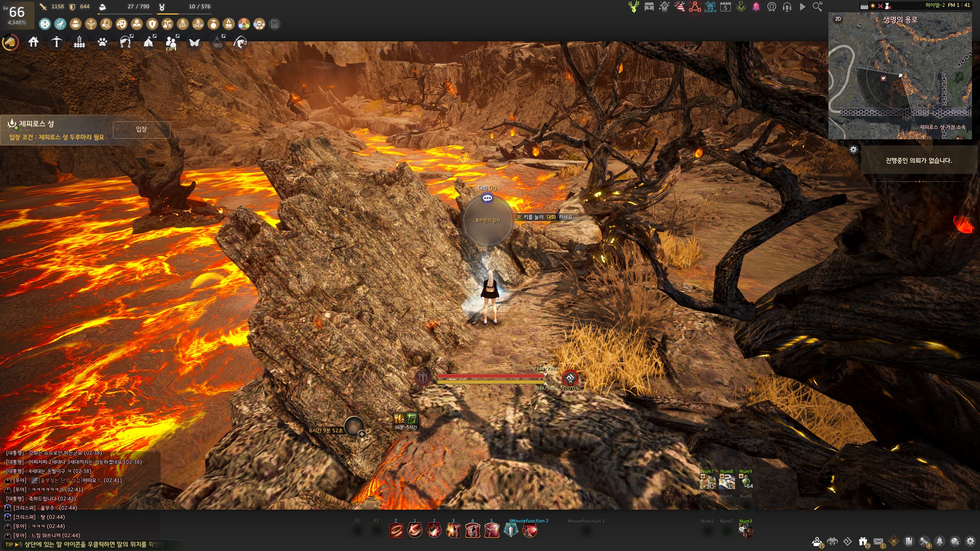The image size is (980, 551).
Task: Click the two-people EXP icon
Action: pos(171,42)
